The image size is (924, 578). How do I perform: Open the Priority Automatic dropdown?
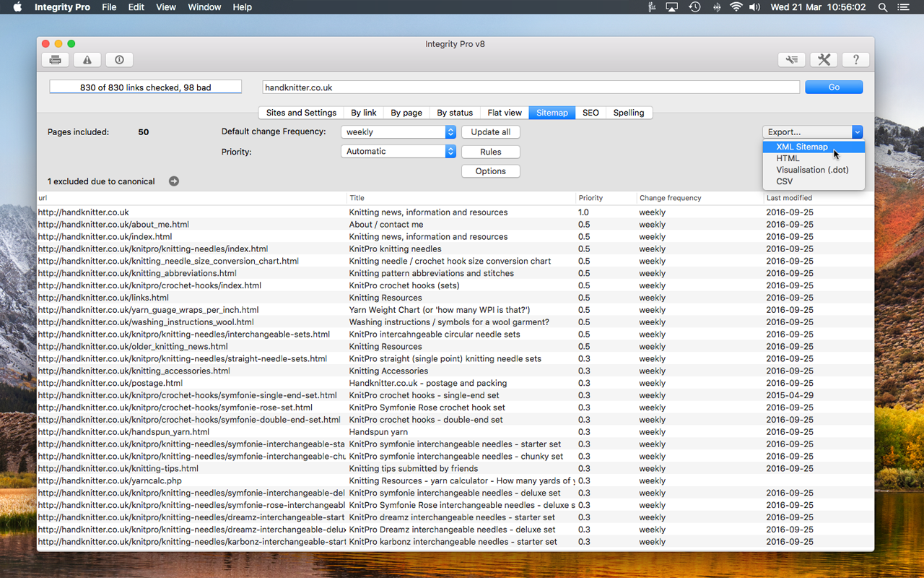coord(398,152)
